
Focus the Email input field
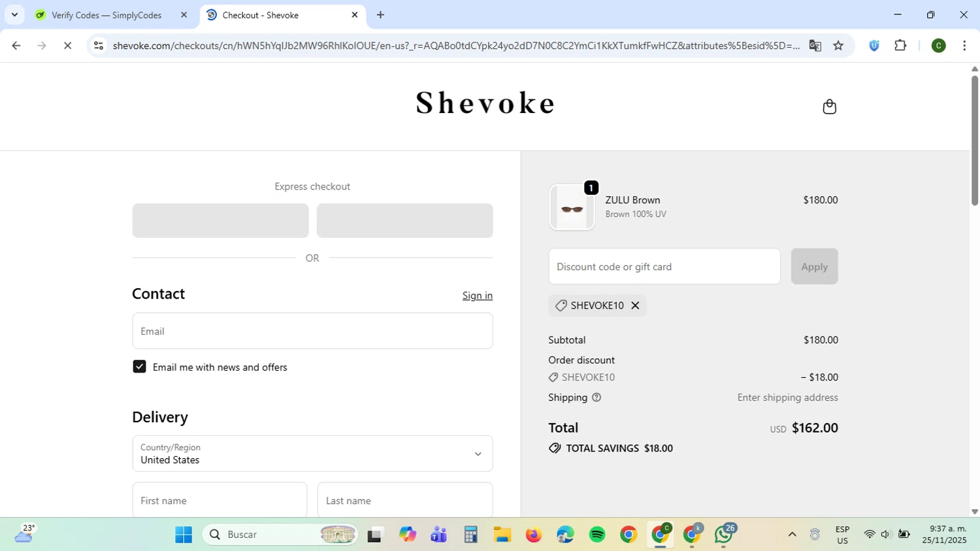coord(312,331)
